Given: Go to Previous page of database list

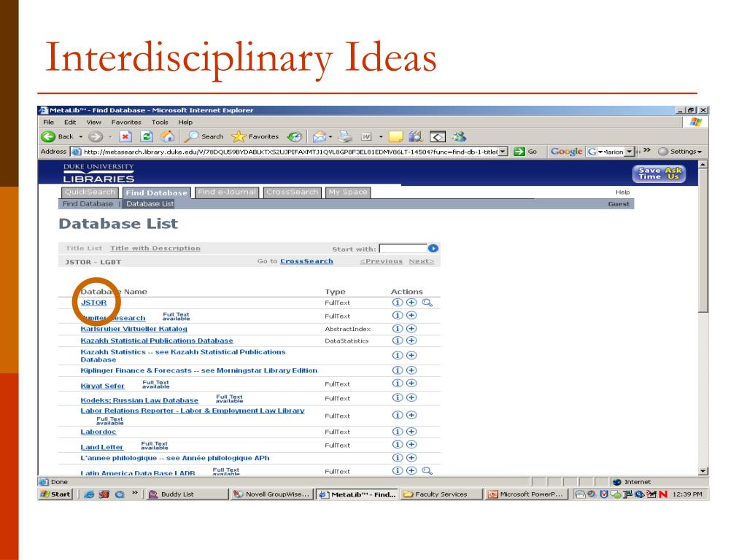Looking at the screenshot, I should coord(381,261).
